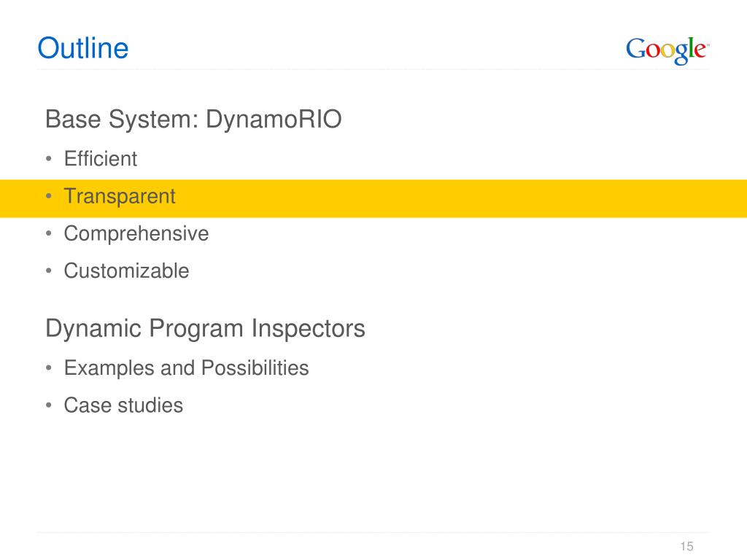
Task: Click the Comprehensive list item
Action: pos(136,233)
